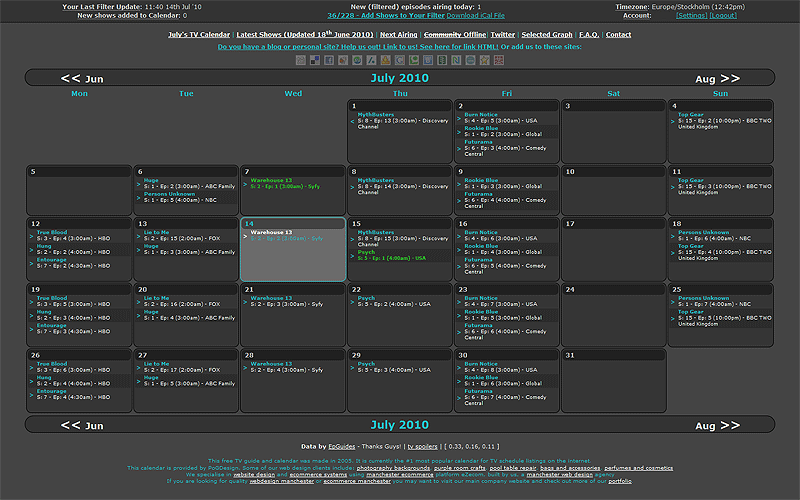The height and width of the screenshot is (500, 800).
Task: Click the Google bookmarks icon
Action: pos(399,60)
